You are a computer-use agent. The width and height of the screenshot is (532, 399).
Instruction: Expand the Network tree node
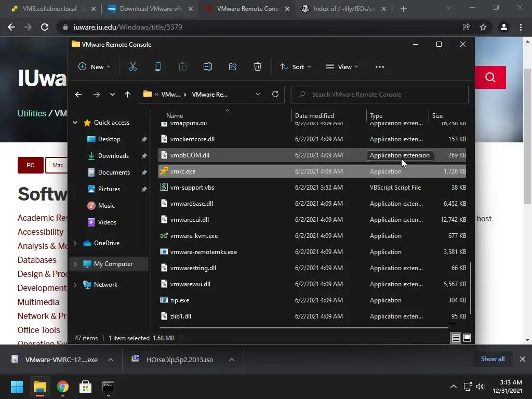tap(75, 284)
